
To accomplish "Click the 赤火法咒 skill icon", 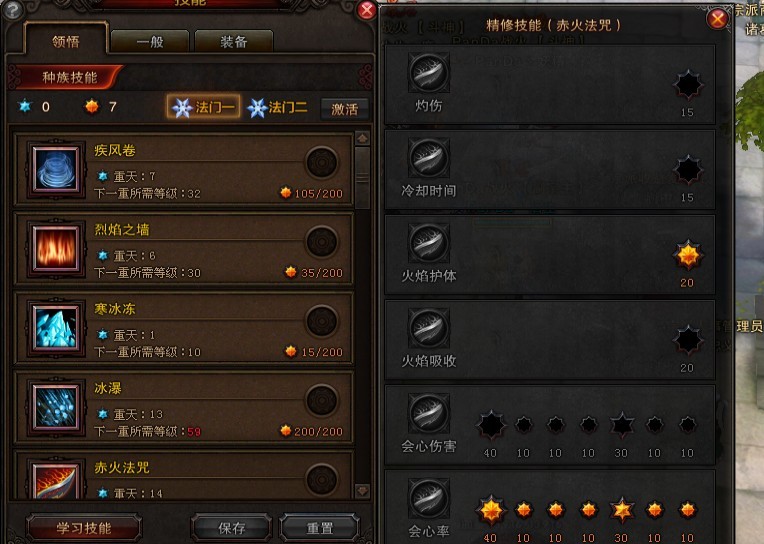I will [56, 481].
